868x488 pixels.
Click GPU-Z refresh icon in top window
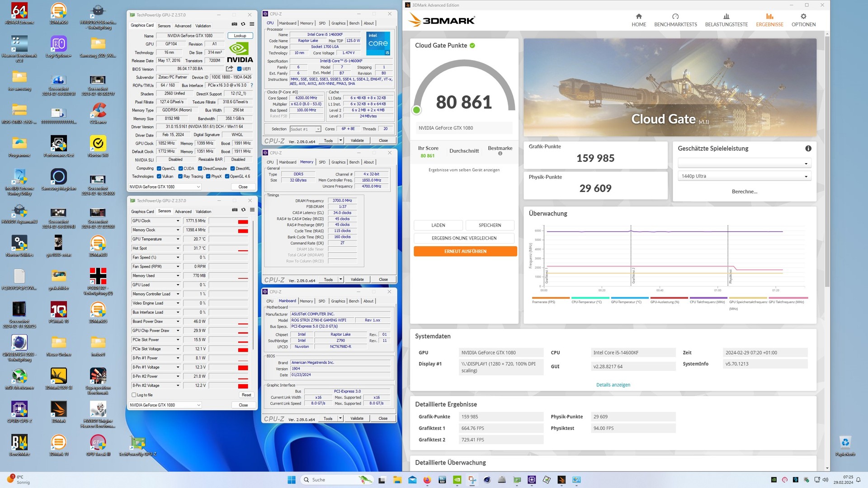(x=243, y=24)
